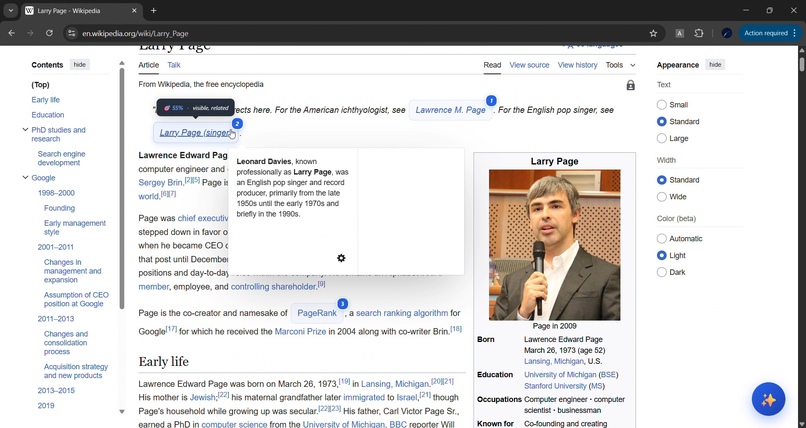Hide the Contents sidebar
The height and width of the screenshot is (428, 806).
click(79, 65)
